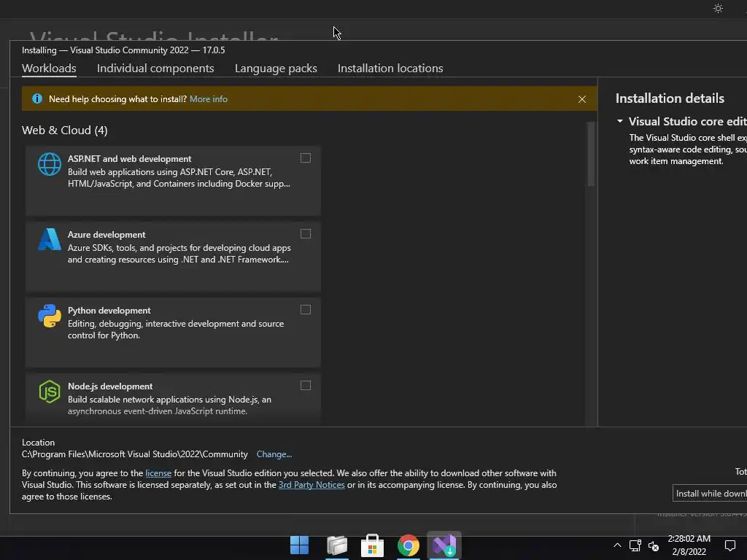Dismiss the help banner with the X
This screenshot has width=747, height=560.
[x=581, y=99]
